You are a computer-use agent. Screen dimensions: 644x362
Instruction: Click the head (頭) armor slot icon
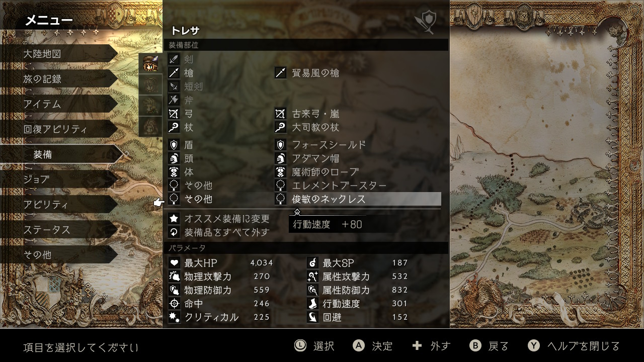click(174, 158)
